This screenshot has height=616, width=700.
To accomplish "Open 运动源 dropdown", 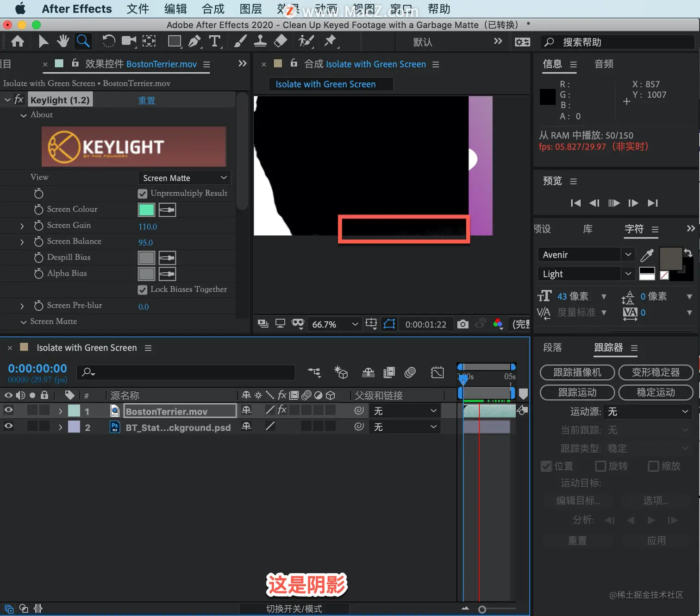I will point(649,412).
